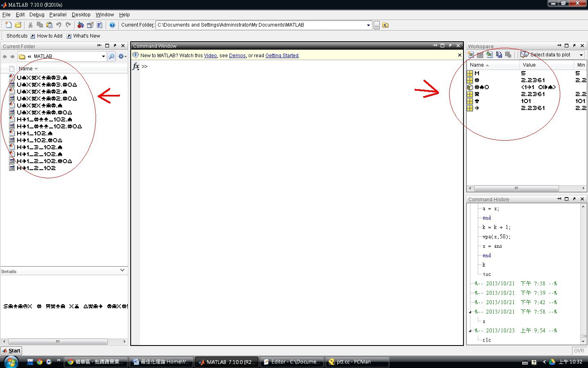Viewport: 588px width, 368px height.
Task: Sort Current Folder by Name column
Action: point(28,69)
